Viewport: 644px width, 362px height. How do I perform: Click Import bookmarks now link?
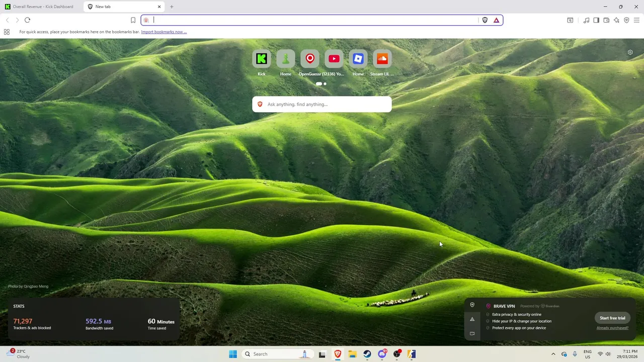[164, 32]
